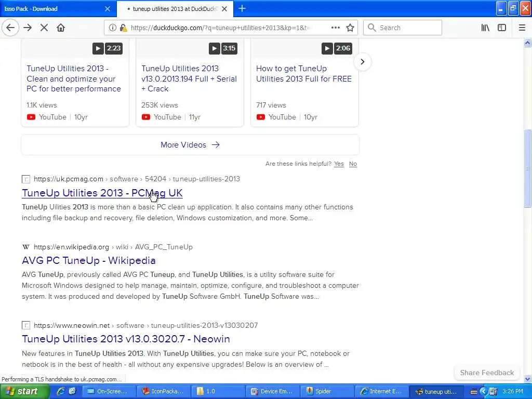Viewport: 532px width, 399px height.
Task: Click the YouTube logo on the 253K views card
Action: click(x=146, y=117)
